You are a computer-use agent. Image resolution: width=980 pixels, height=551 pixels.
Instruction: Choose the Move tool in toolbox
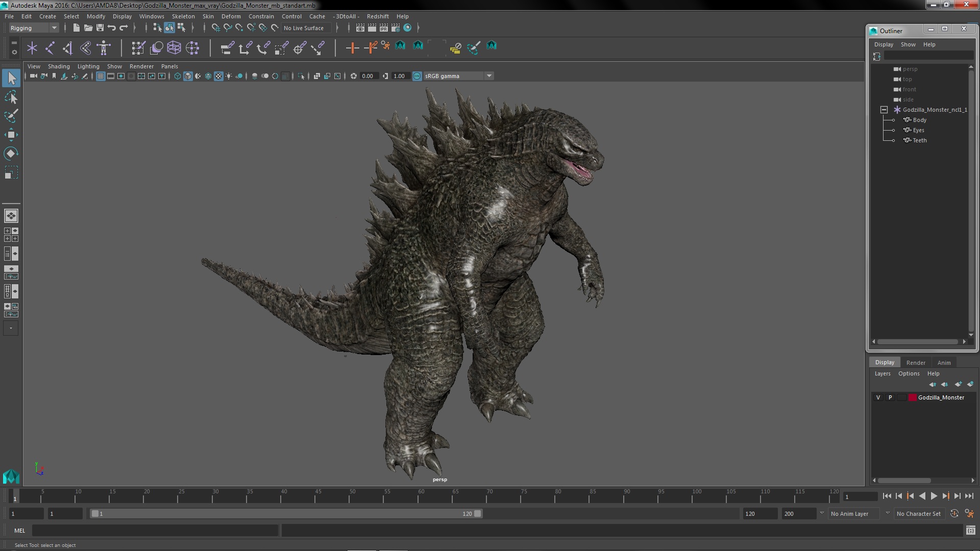11,135
